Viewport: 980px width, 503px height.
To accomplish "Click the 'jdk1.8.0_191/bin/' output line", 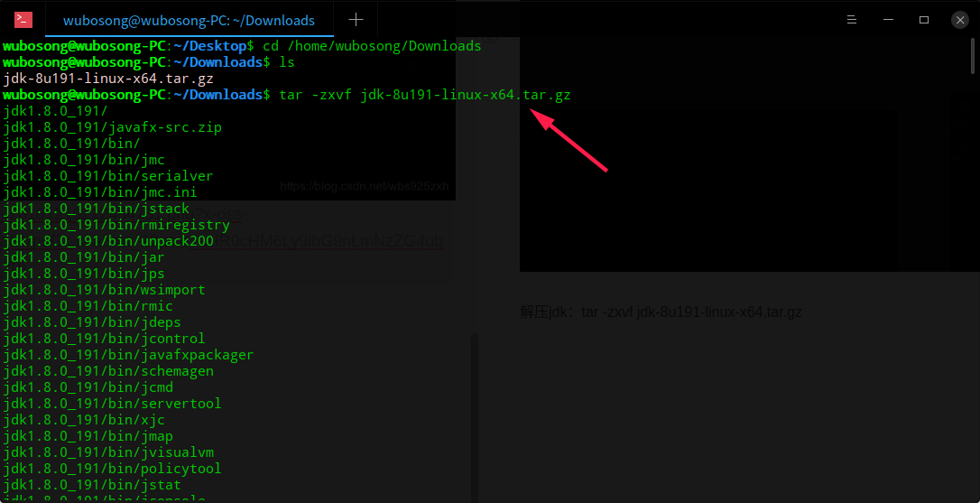I will pos(71,144).
